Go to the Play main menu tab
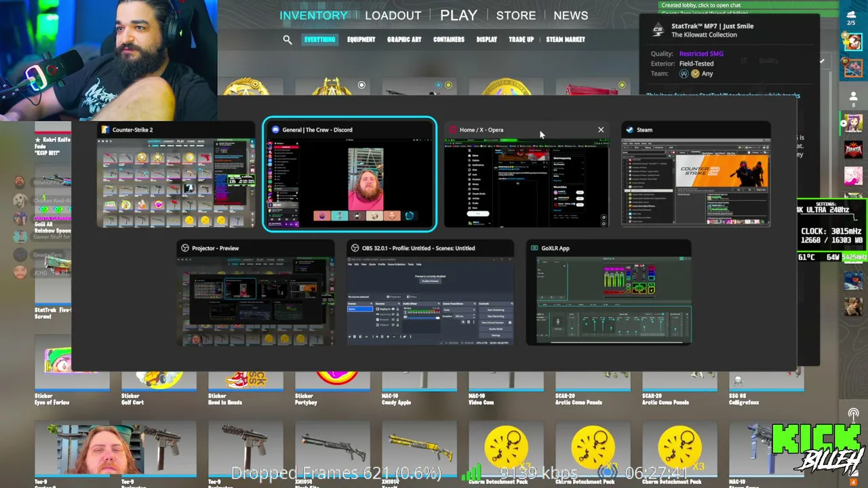The height and width of the screenshot is (488, 868). pos(458,15)
